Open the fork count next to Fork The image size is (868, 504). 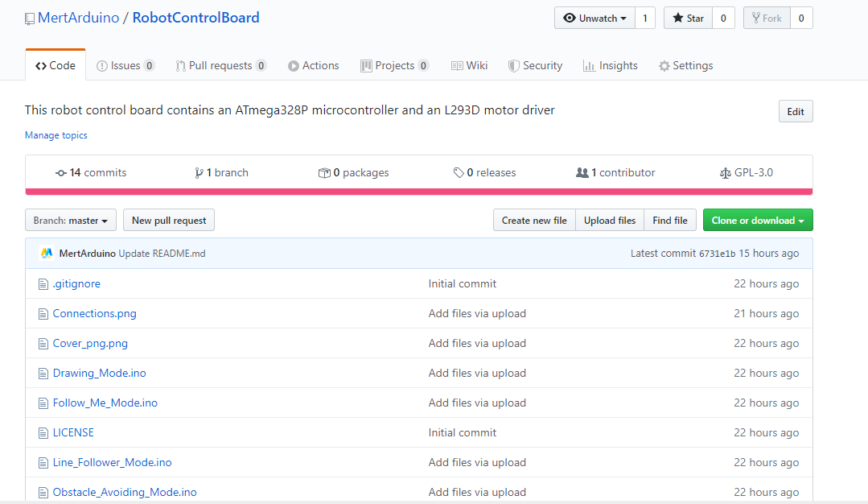point(801,19)
